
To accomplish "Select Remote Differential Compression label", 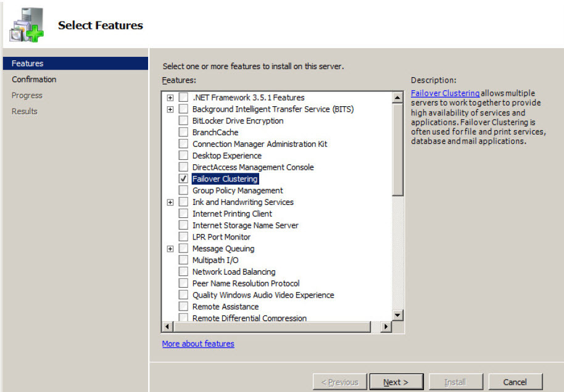I will (x=250, y=318).
